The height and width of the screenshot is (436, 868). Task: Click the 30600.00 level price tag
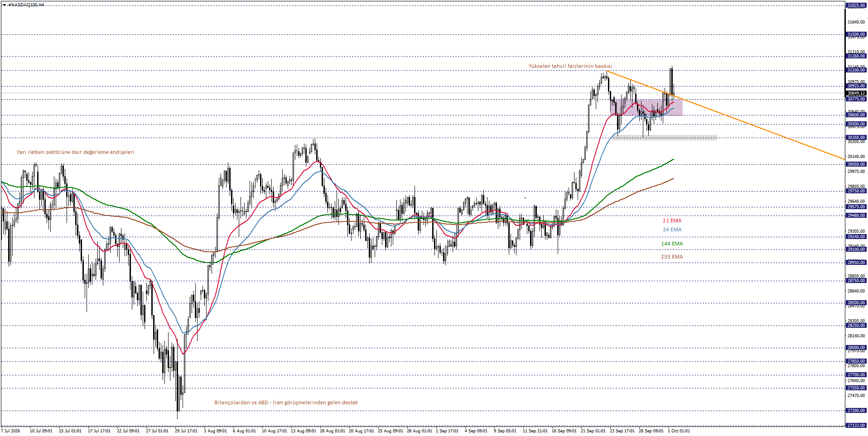(x=856, y=115)
